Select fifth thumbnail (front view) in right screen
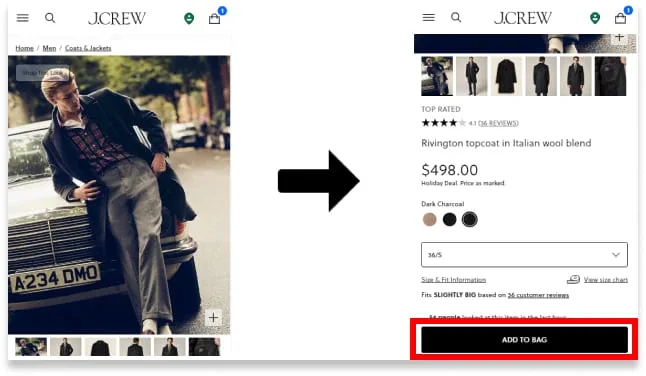Image resolution: width=646 pixels, height=376 pixels. coord(576,76)
